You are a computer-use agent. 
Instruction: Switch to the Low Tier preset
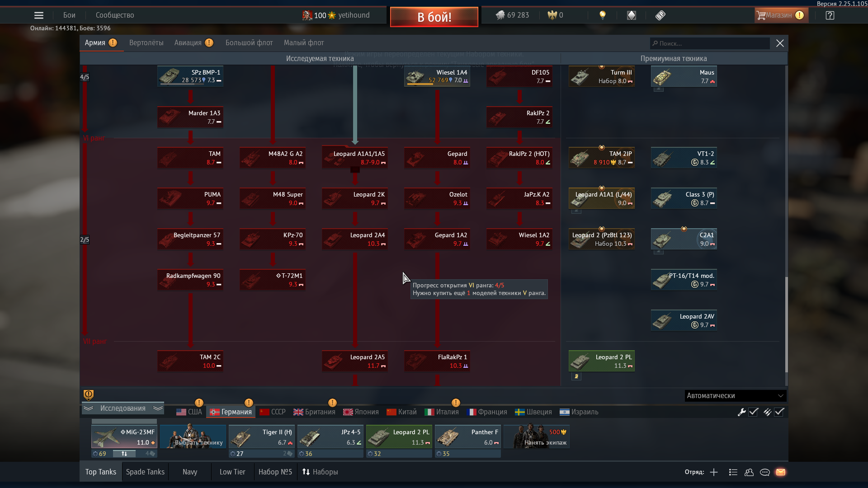[232, 472]
